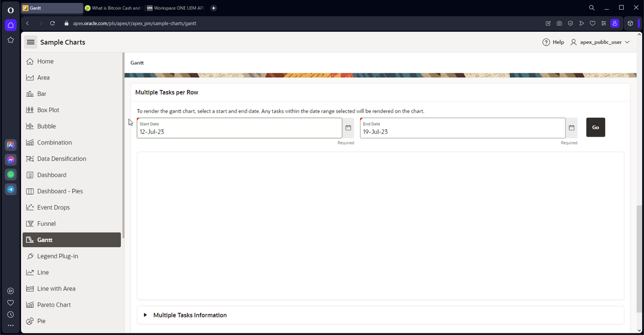Open the Pie chart page

click(x=72, y=321)
